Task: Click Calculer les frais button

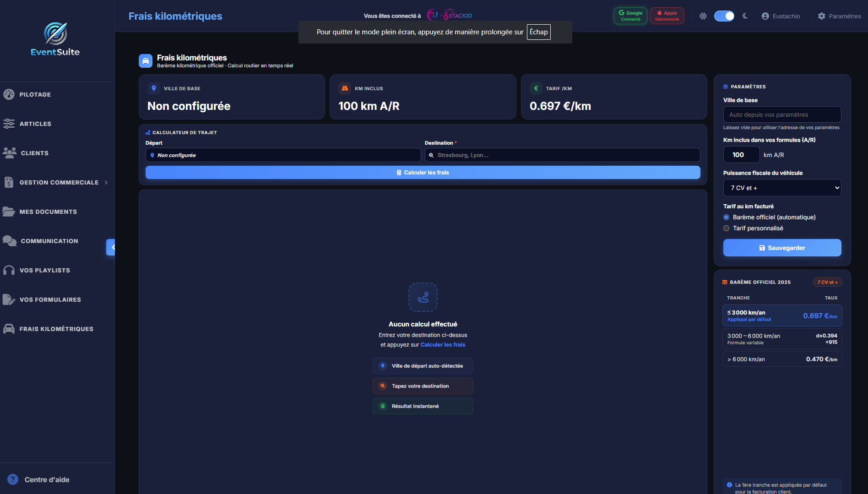Action: click(x=423, y=173)
